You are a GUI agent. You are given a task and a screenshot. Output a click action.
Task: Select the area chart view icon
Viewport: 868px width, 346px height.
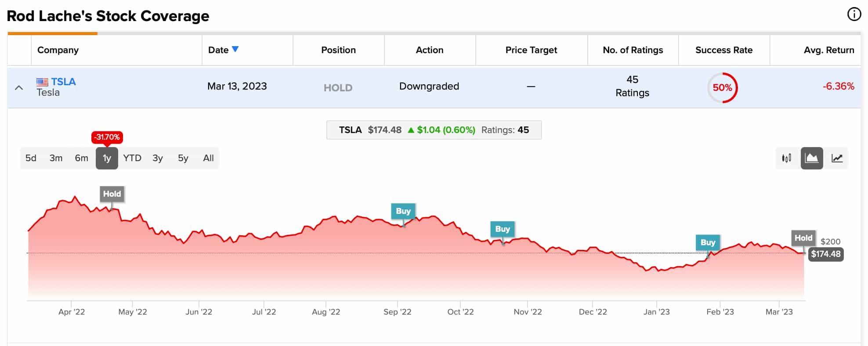[x=812, y=158]
